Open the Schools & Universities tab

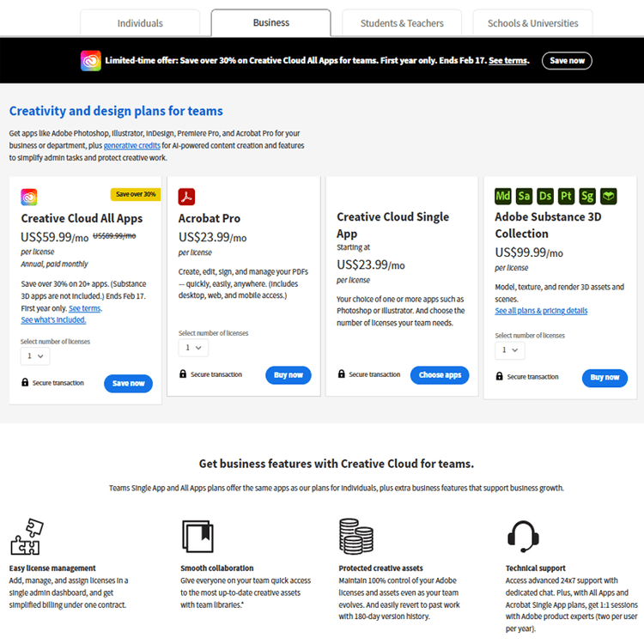pos(532,23)
